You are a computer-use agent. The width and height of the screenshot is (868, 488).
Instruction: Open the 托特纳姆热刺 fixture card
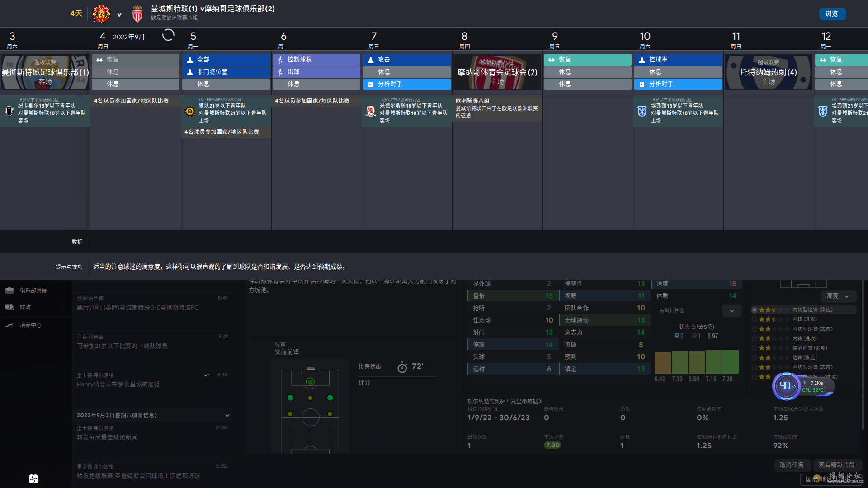tap(769, 72)
